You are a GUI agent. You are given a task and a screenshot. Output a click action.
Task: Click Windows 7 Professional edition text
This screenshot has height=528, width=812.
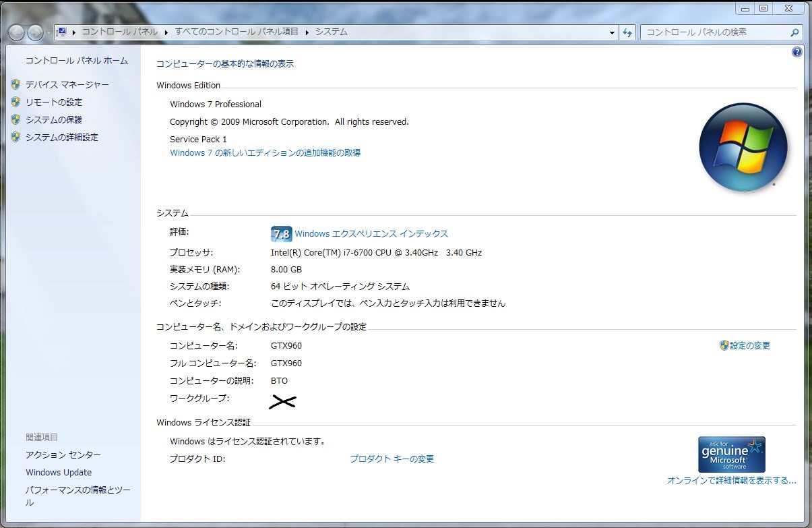(x=216, y=105)
